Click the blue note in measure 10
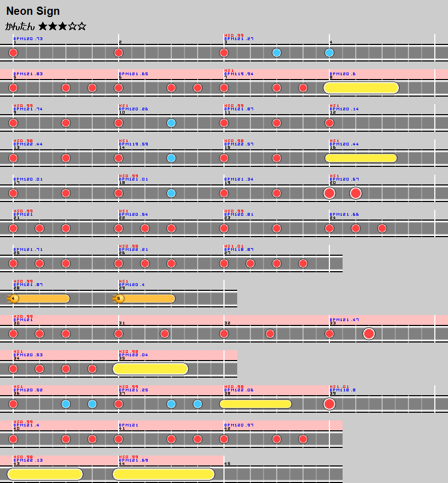Image resolution: width=448 pixels, height=483 pixels. [x=171, y=123]
